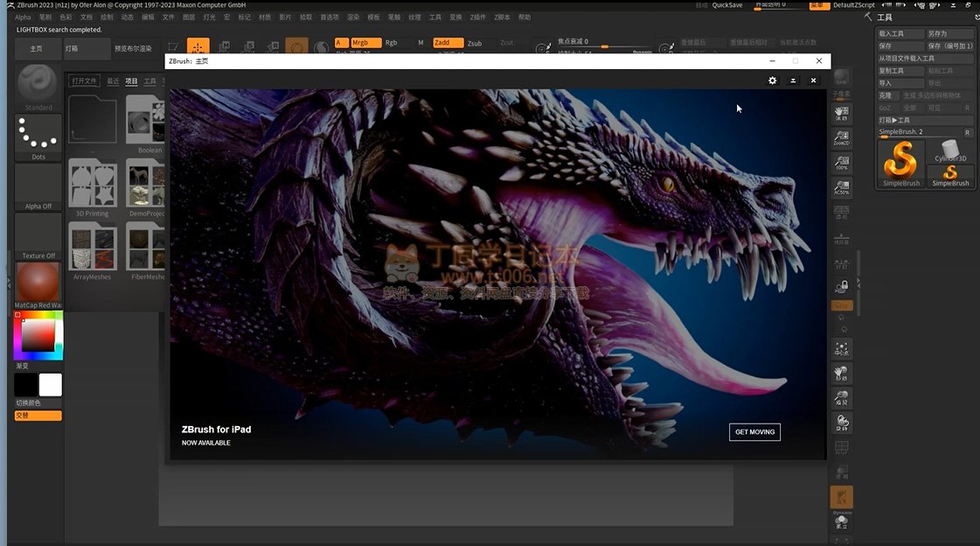Select the large SimpleBrush tool icon
Screen dimensions: 980x546
(900, 162)
